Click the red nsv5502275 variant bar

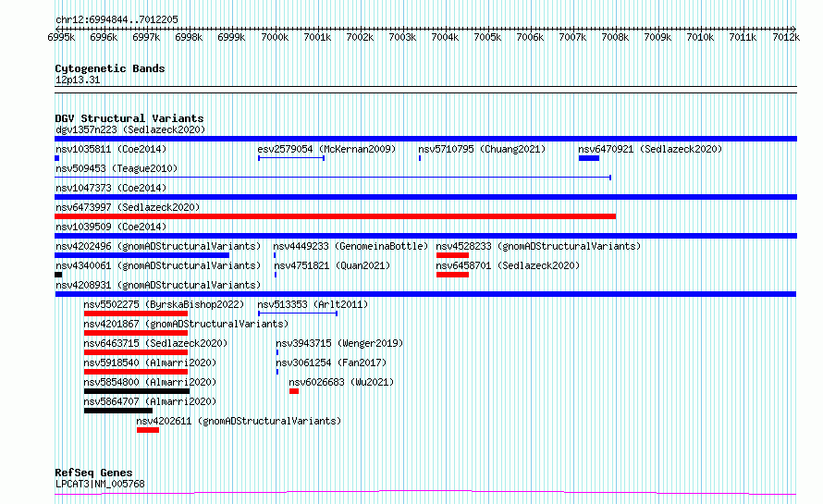136,313
